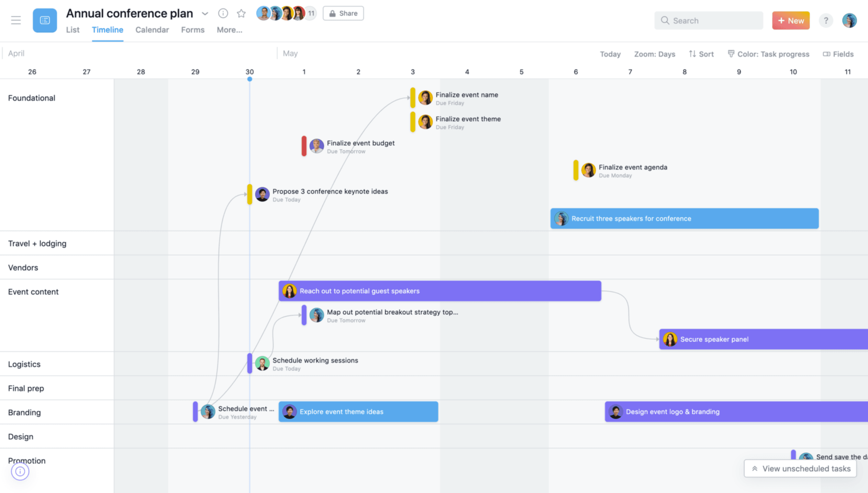The width and height of the screenshot is (868, 493).
Task: Open help with the question mark icon
Action: (x=826, y=20)
